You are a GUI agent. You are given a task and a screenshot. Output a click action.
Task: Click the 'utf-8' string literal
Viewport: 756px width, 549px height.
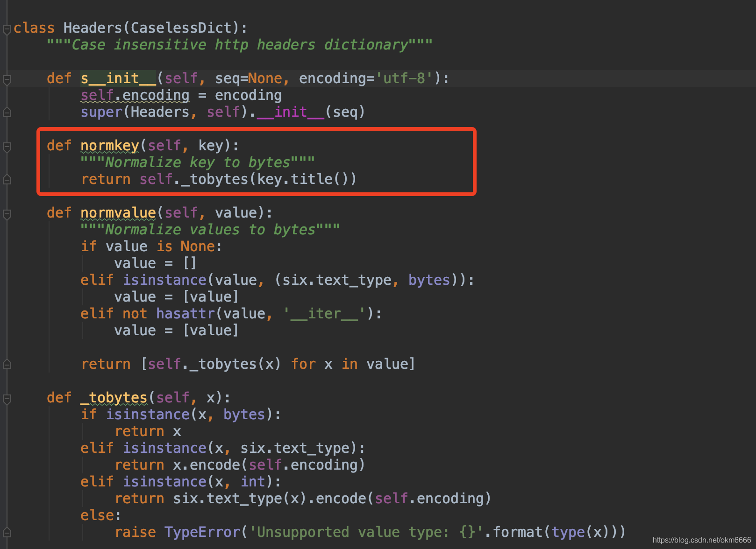[404, 78]
